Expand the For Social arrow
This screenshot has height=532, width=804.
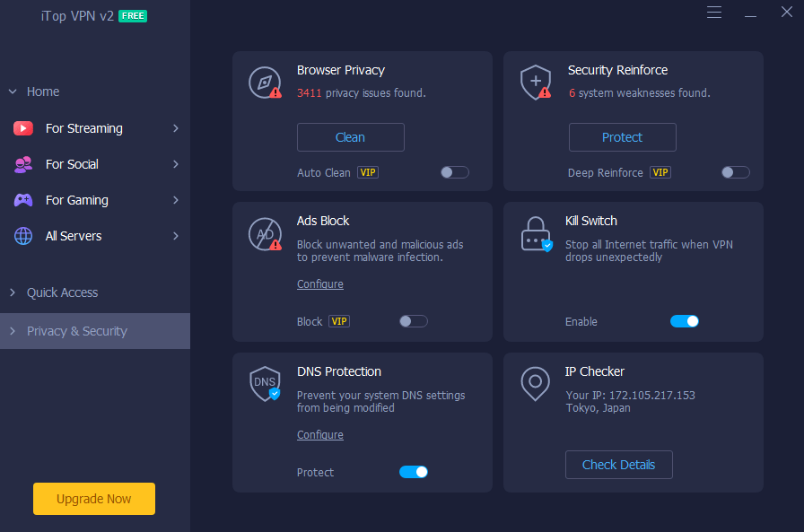tap(176, 164)
